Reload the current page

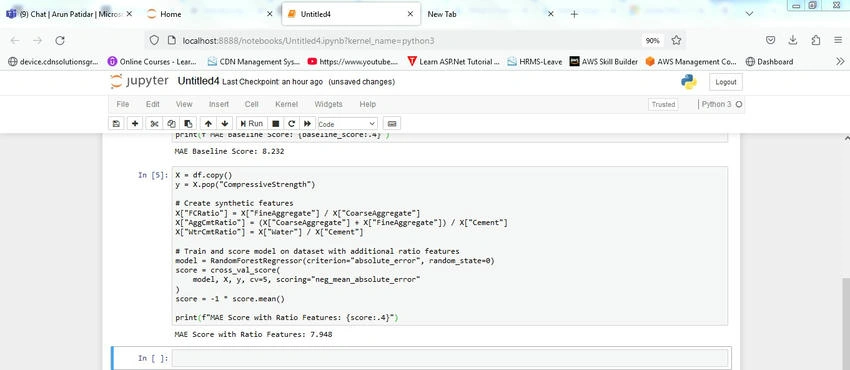click(60, 41)
